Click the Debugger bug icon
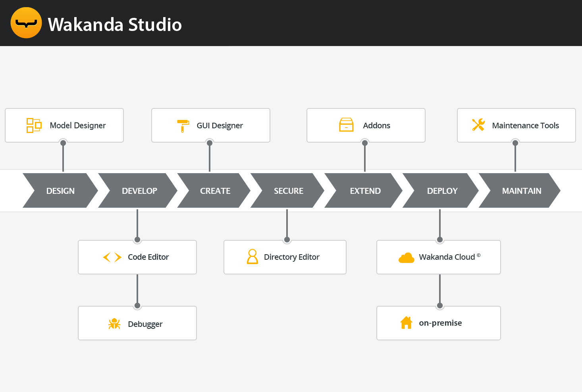This screenshot has width=582, height=392. click(x=114, y=324)
